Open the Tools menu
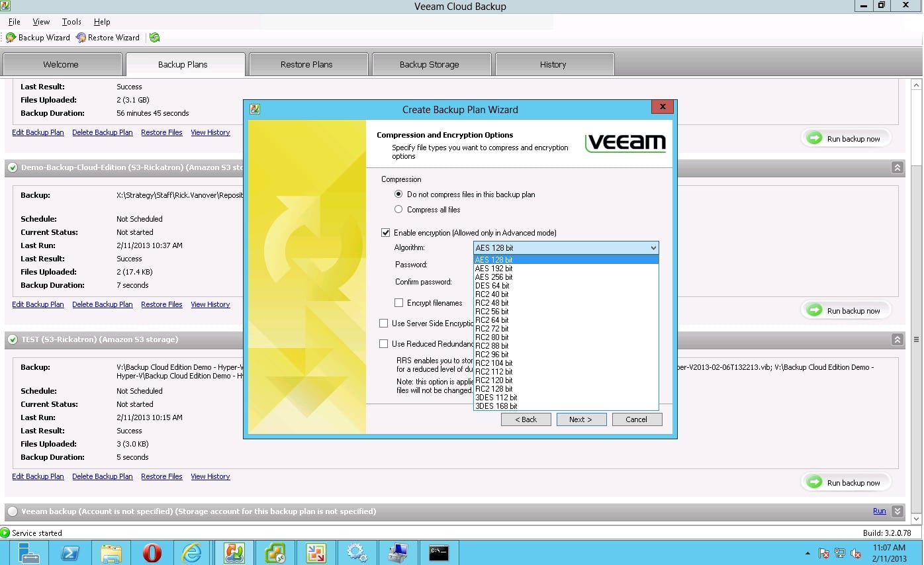The image size is (924, 565). point(71,22)
